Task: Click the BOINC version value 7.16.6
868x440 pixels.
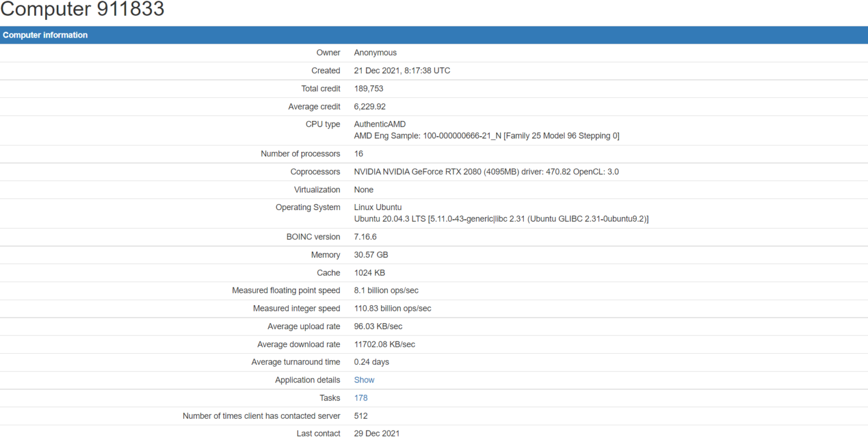Action: 365,237
